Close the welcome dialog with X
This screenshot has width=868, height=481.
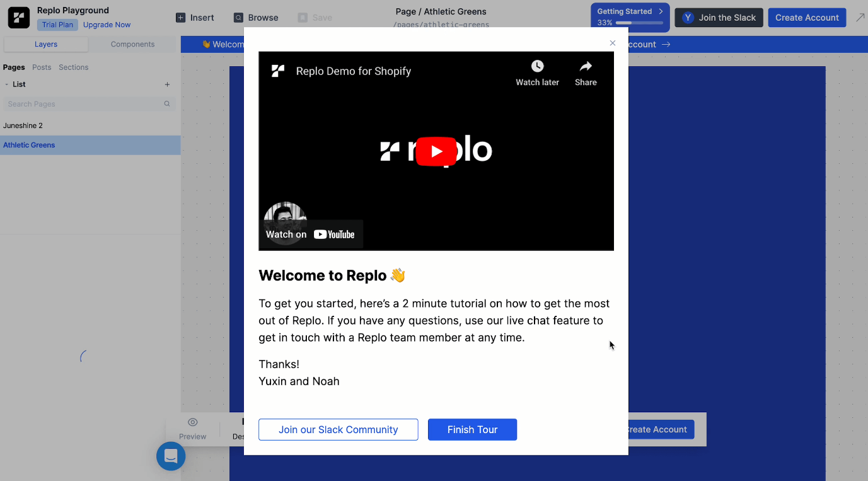point(612,43)
